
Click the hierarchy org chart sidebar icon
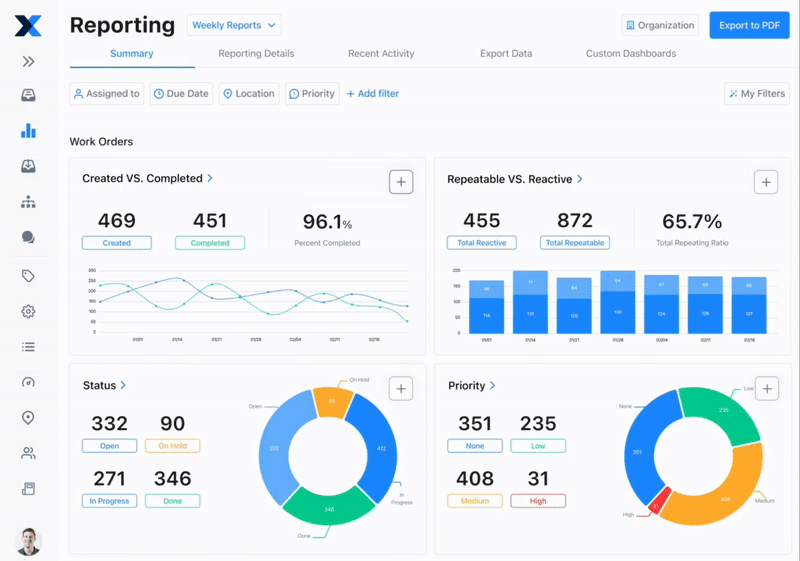coord(28,202)
